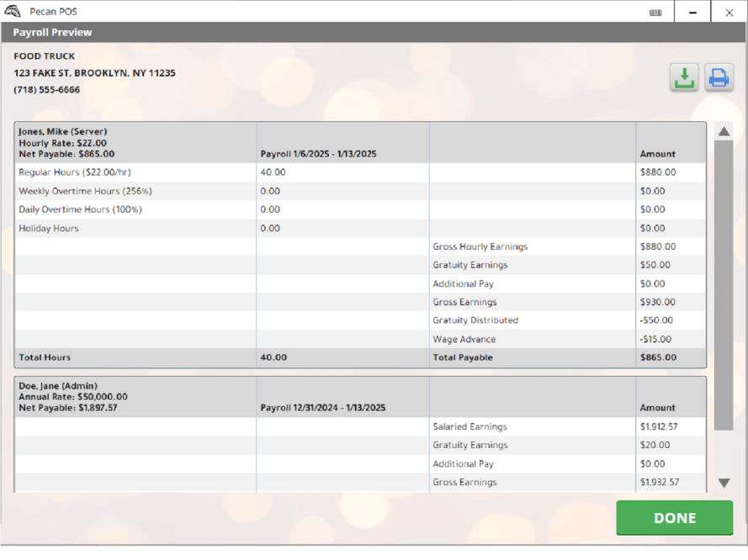Click the Gross Hourly Earnings label
748x560 pixels.
480,246
